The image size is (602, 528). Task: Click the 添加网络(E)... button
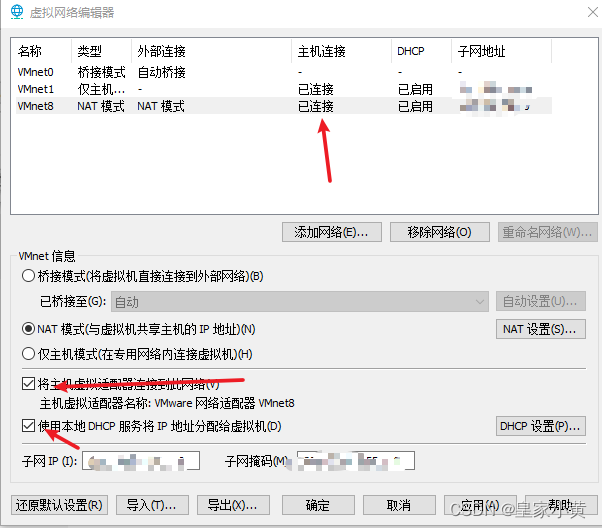(332, 232)
